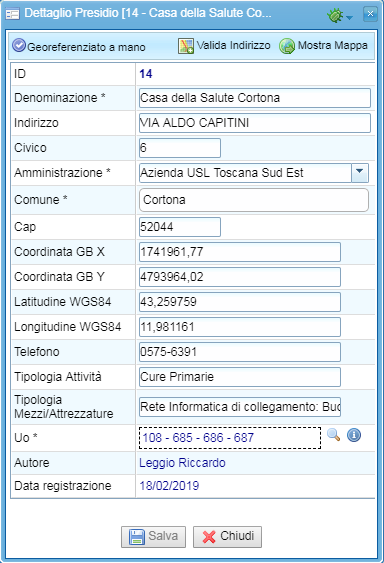Image resolution: width=384 pixels, height=563 pixels.
Task: Open the Amministrazione dropdown arrow
Action: (360, 173)
